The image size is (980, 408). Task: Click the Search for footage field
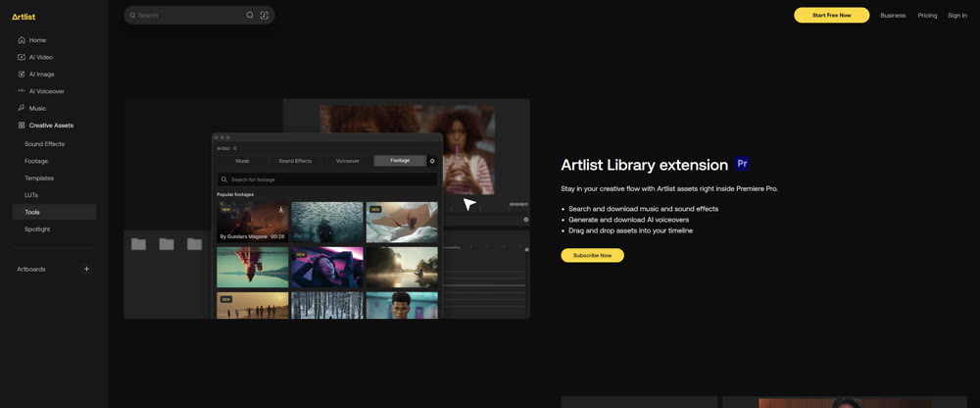click(327, 179)
